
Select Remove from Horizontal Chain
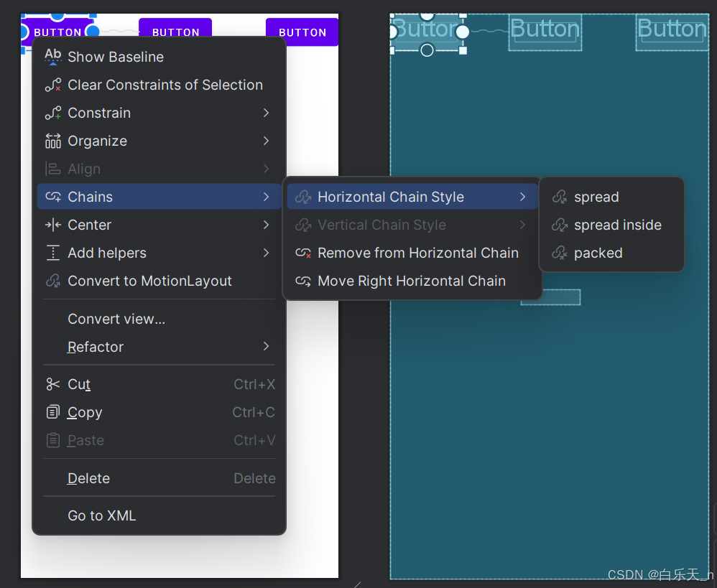(x=412, y=253)
